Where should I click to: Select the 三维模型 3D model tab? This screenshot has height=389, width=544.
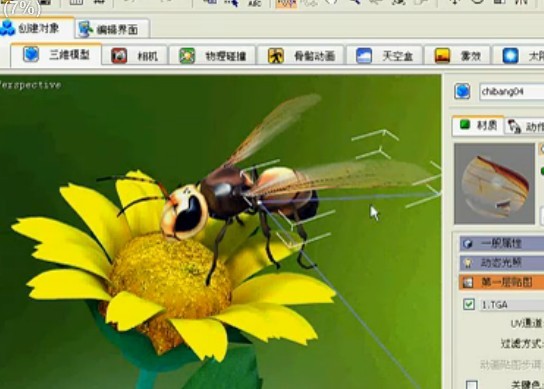pos(56,55)
